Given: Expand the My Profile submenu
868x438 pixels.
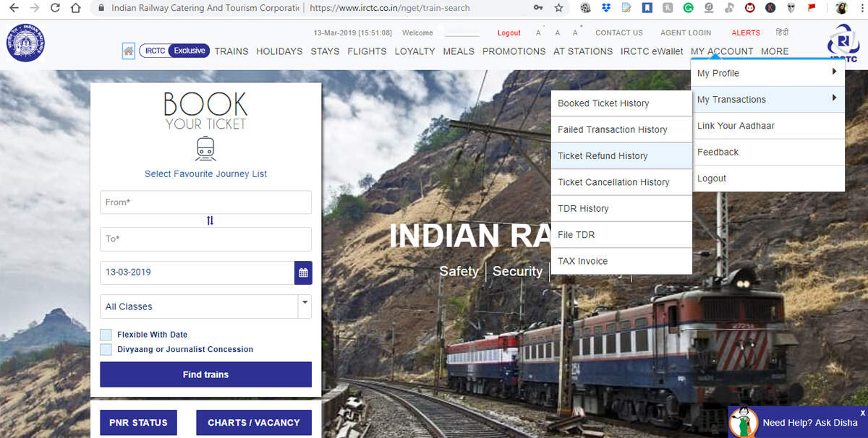Looking at the screenshot, I should [768, 73].
